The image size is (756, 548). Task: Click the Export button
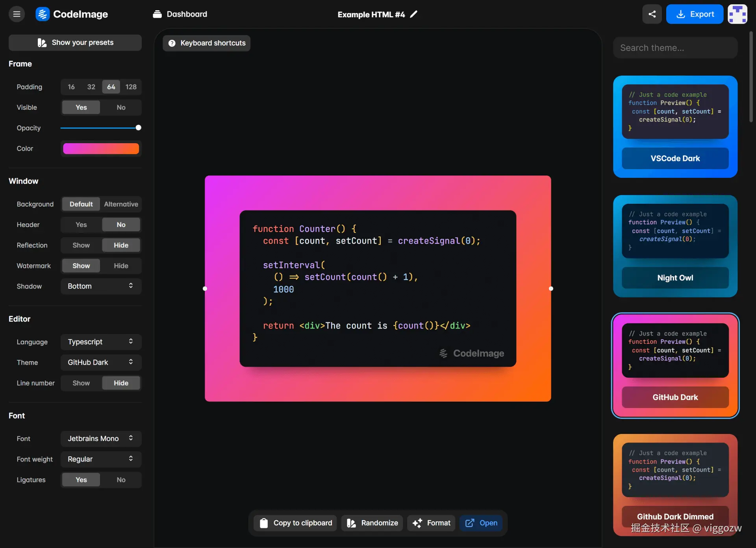coord(695,14)
